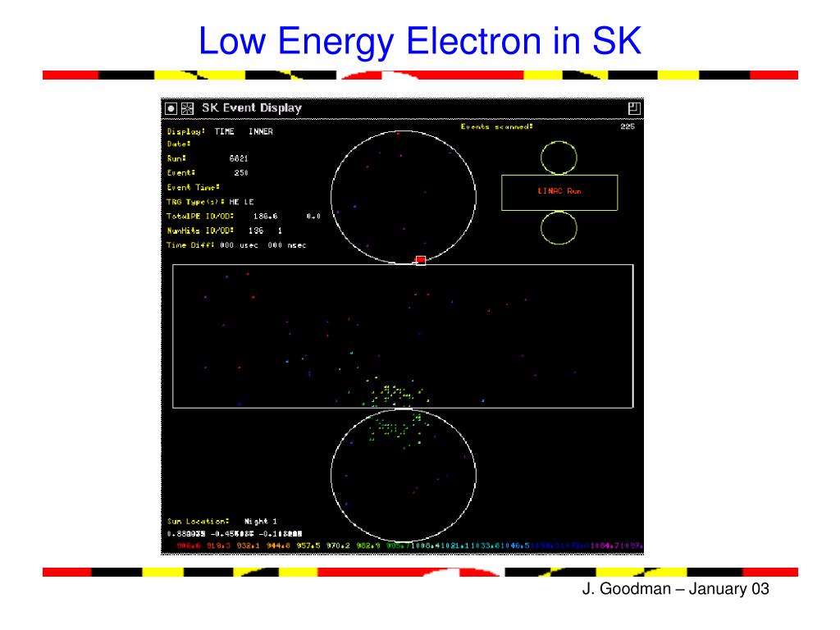Click the orange 932.1 time scale value
Image resolution: width=840 pixels, height=630 pixels.
248,546
